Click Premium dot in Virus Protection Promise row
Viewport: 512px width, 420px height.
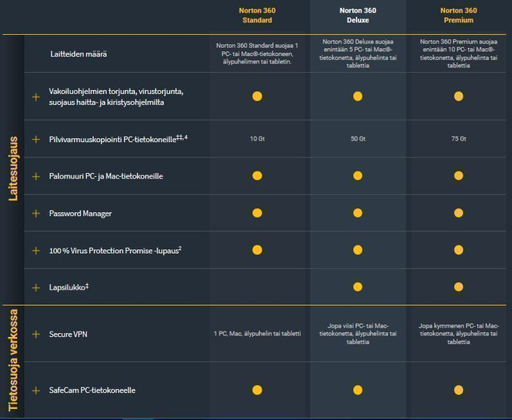[x=458, y=250]
